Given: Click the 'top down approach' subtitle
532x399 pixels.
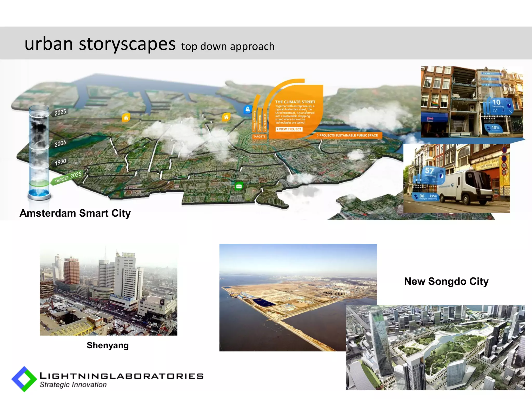Looking at the screenshot, I should point(228,47).
